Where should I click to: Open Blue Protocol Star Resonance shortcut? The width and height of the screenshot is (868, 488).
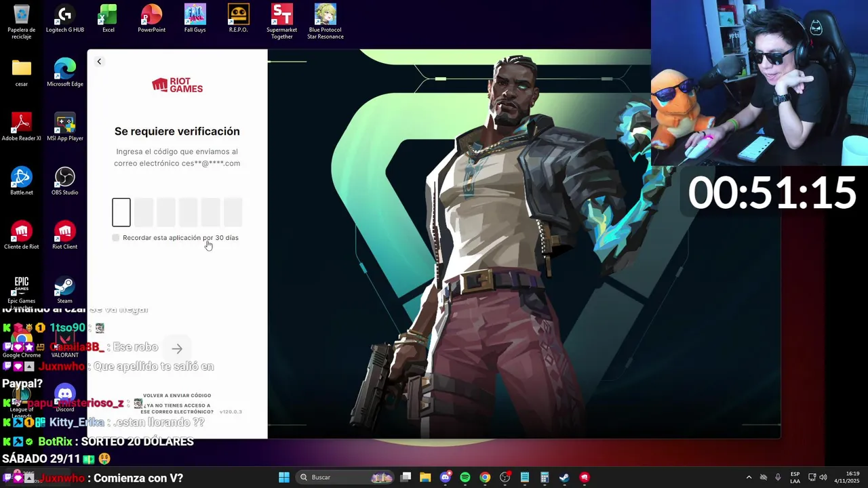pos(325,22)
